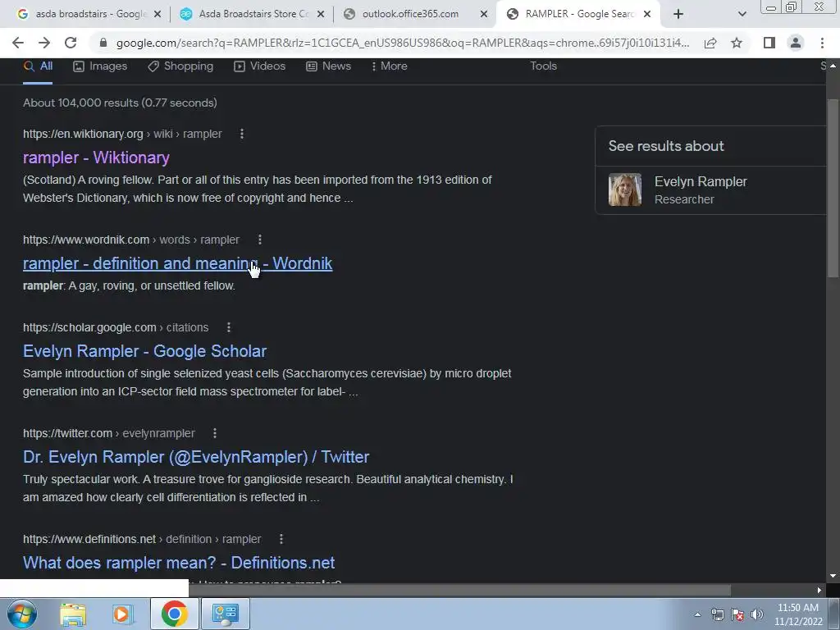
Task: Click the About 104,000 results text
Action: (x=120, y=103)
